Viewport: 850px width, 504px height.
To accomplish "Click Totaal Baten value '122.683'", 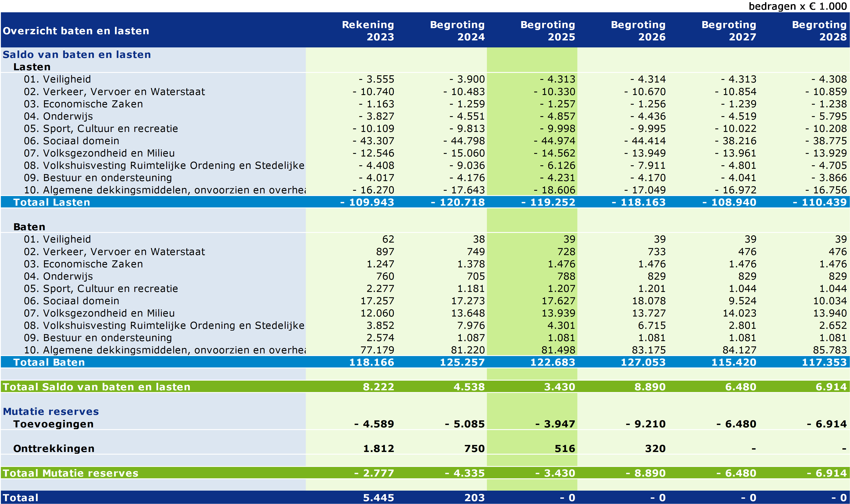I will click(553, 362).
